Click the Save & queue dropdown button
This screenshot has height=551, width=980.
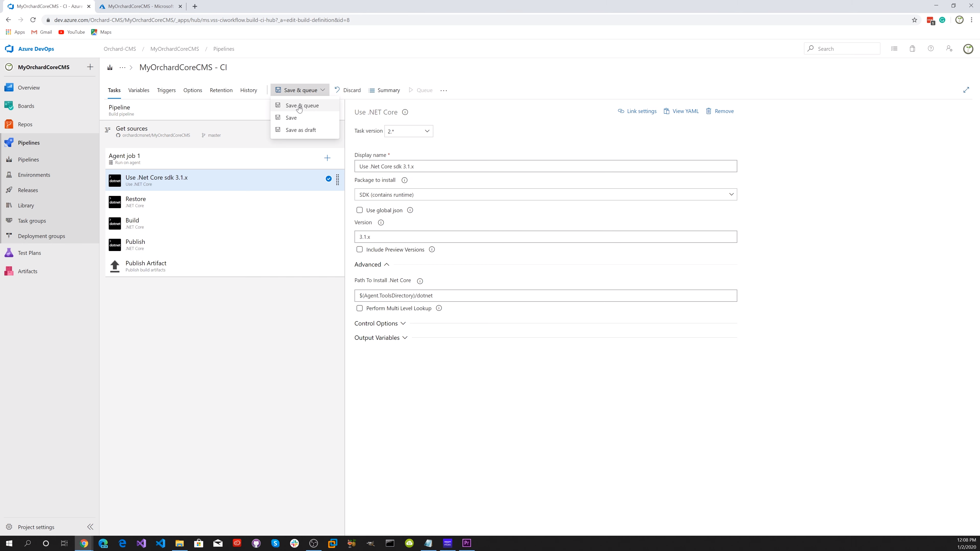tap(300, 90)
